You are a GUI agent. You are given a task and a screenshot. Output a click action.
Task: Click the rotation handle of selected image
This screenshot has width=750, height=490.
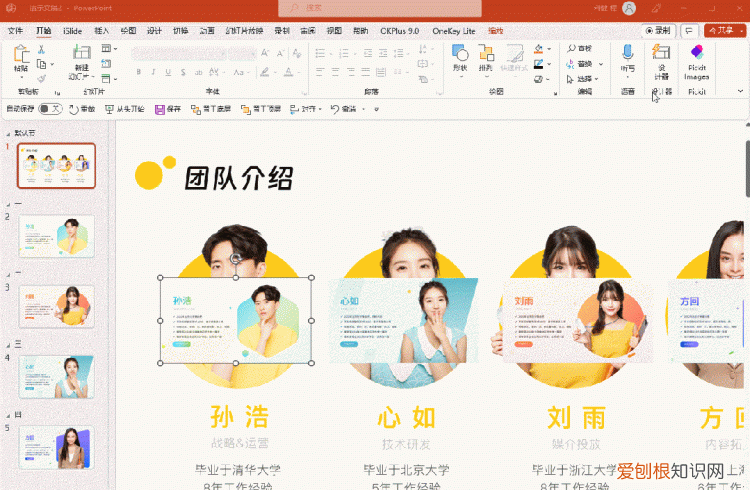tap(236, 259)
